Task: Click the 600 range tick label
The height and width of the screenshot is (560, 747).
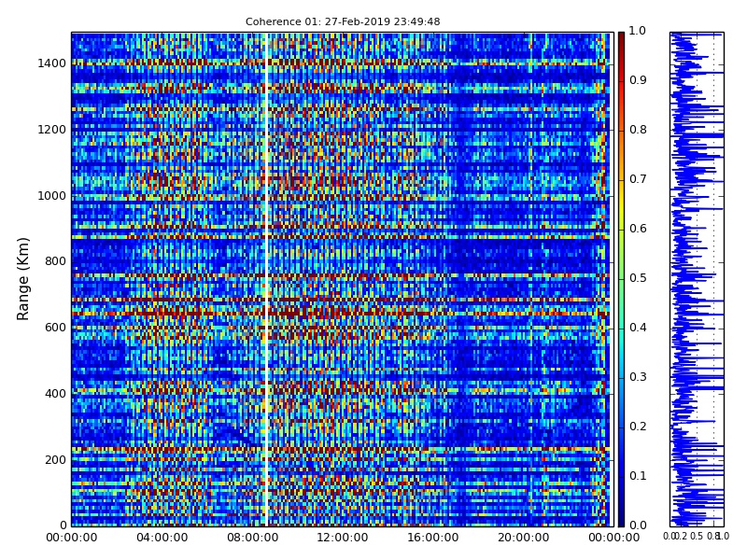Action: tap(55, 328)
